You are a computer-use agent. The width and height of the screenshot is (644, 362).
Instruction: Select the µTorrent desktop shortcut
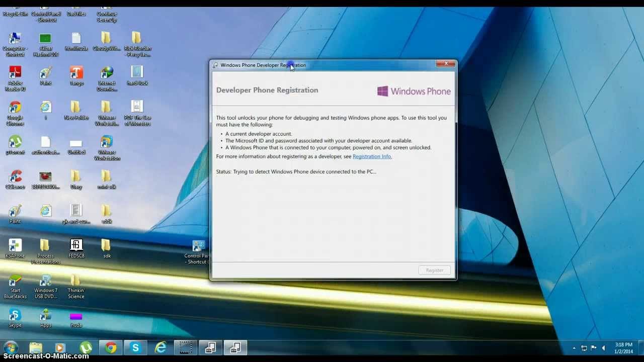(x=15, y=146)
